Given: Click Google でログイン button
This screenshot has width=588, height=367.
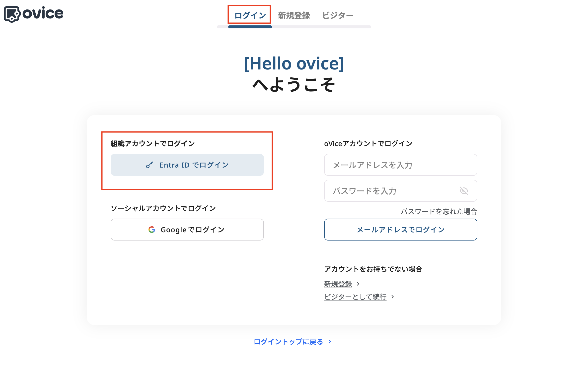Looking at the screenshot, I should coord(187,230).
